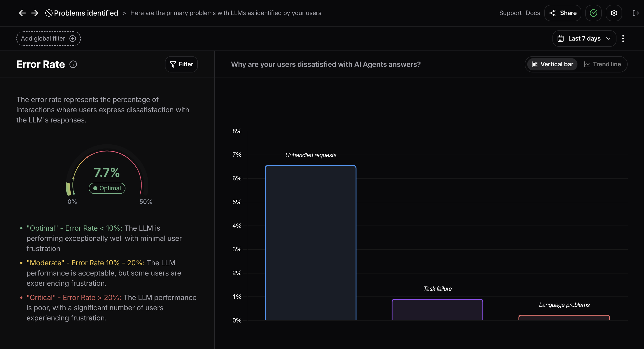
Task: Click the forward arrow navigation icon
Action: (x=35, y=13)
